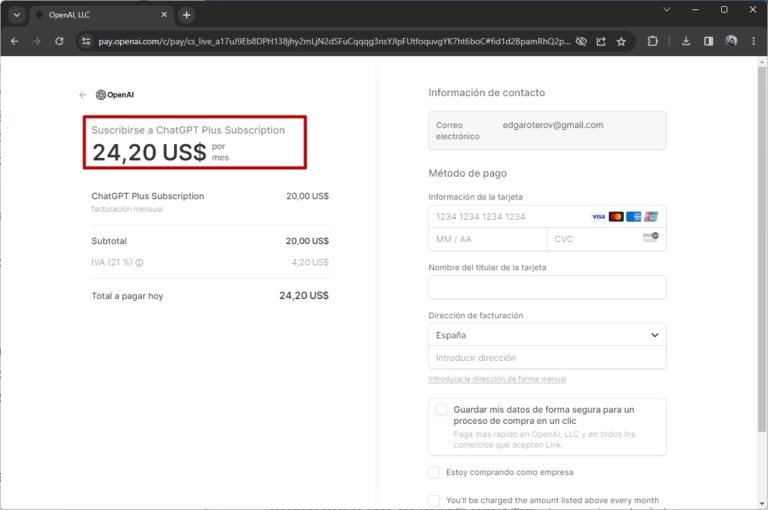Click the JCB card icon
768x510 pixels.
pyautogui.click(x=651, y=217)
